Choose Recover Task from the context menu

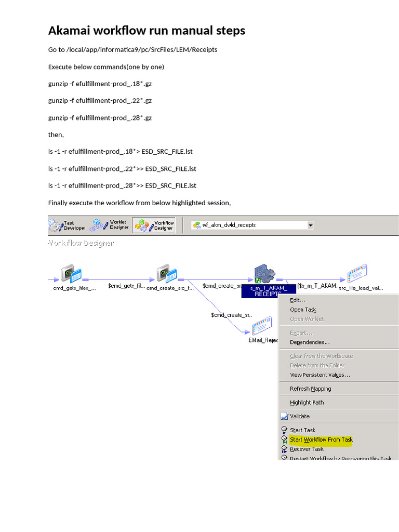[x=307, y=449]
